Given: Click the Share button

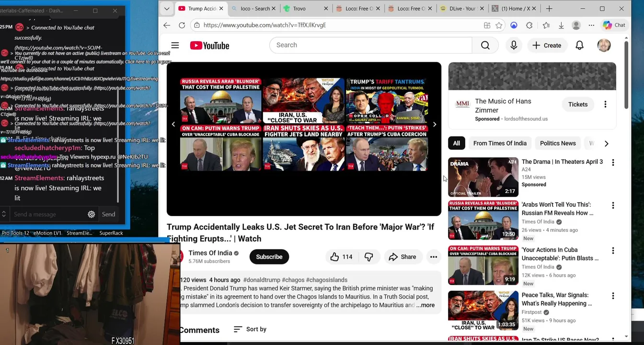Looking at the screenshot, I should point(402,257).
